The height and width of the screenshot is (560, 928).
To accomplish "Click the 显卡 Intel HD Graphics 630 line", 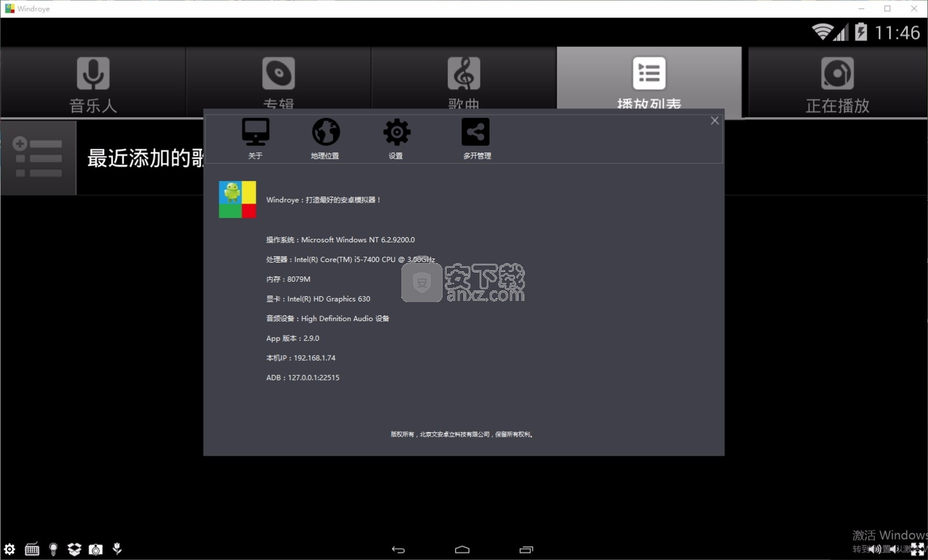I will point(318,299).
